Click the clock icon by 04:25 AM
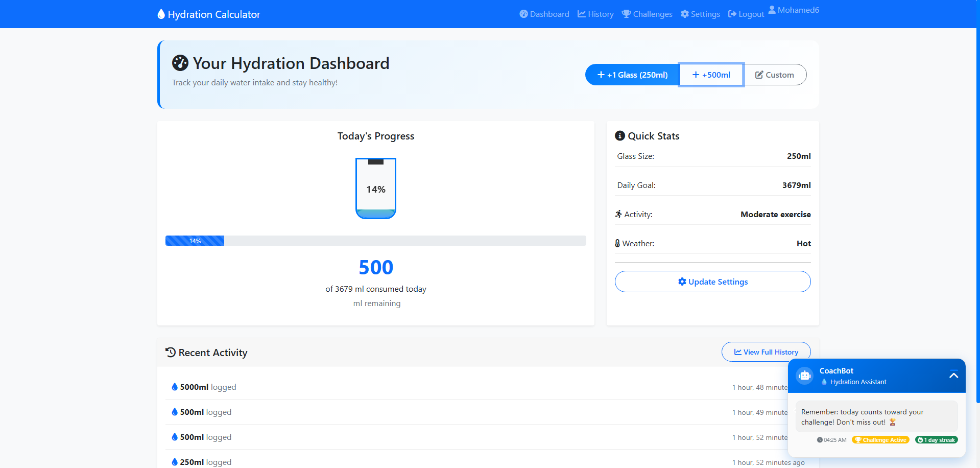This screenshot has width=980, height=468. (820, 440)
